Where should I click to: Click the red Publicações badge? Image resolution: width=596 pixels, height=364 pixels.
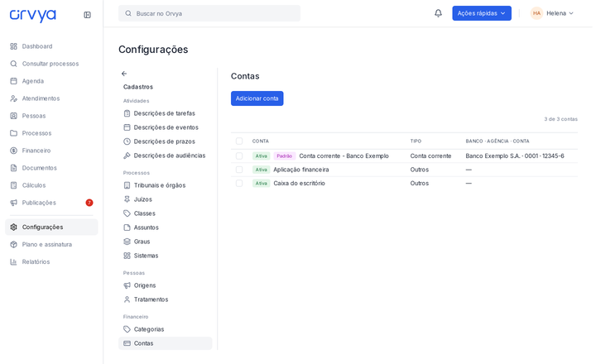point(89,203)
